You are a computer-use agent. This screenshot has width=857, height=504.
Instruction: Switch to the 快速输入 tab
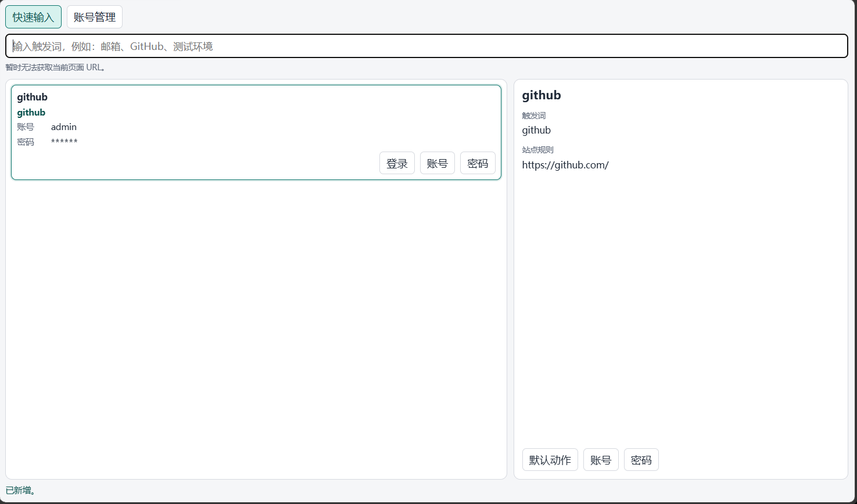coord(33,17)
